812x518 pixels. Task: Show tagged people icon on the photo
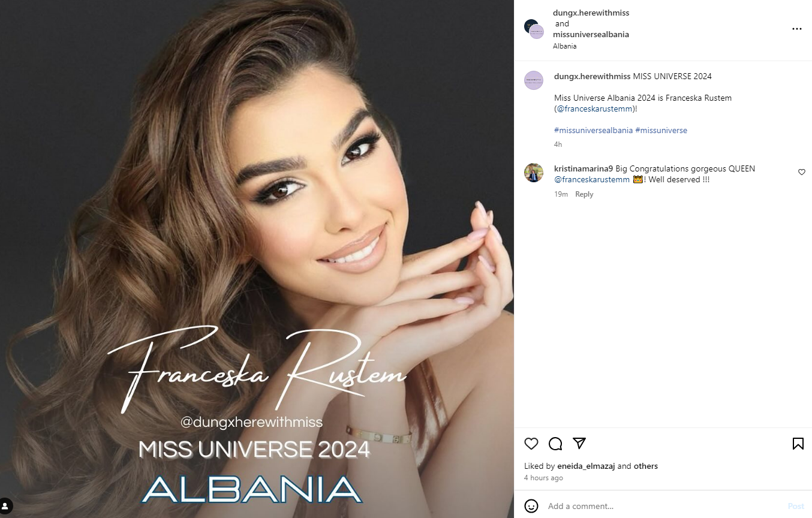click(x=5, y=505)
